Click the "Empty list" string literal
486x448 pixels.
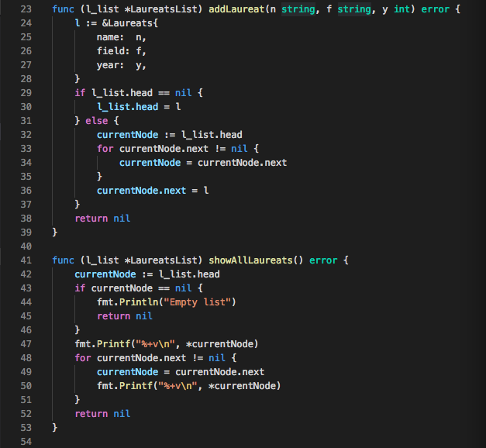coord(198,302)
